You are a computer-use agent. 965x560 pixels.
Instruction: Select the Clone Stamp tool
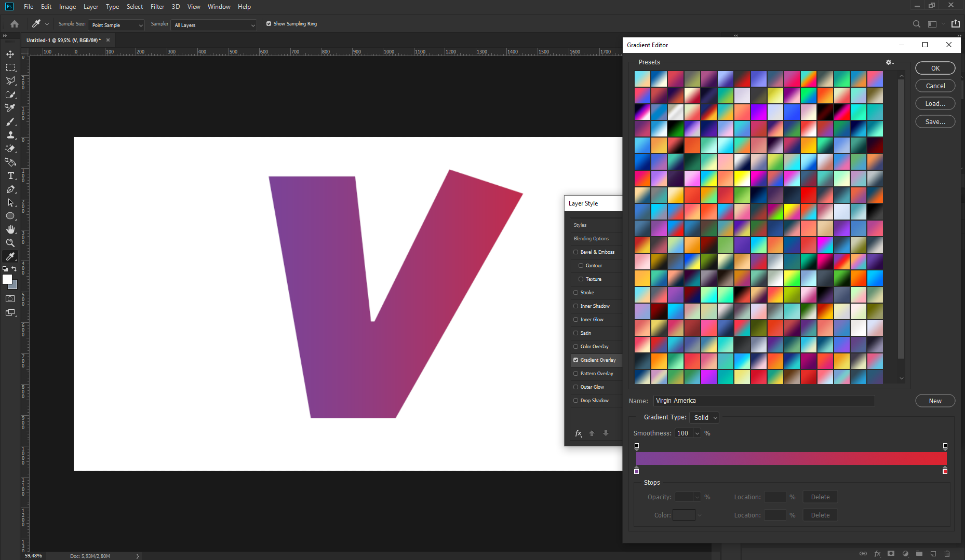tap(10, 135)
